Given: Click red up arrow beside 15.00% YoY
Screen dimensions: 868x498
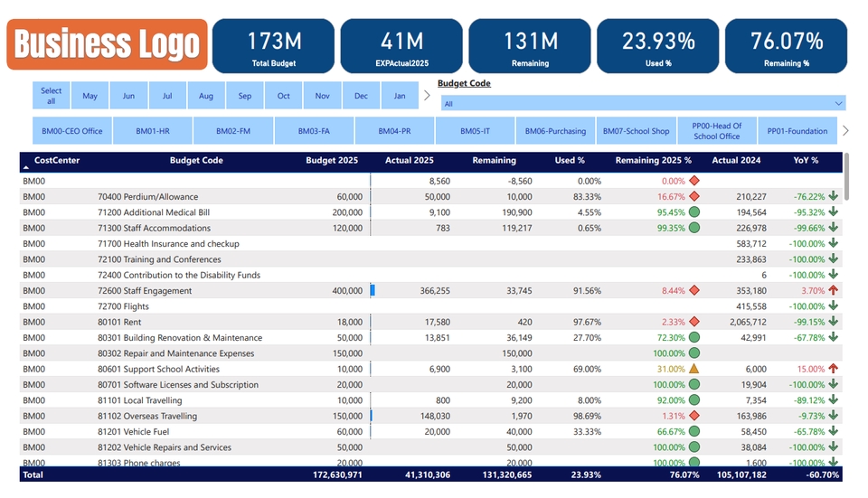Looking at the screenshot, I should coord(833,369).
